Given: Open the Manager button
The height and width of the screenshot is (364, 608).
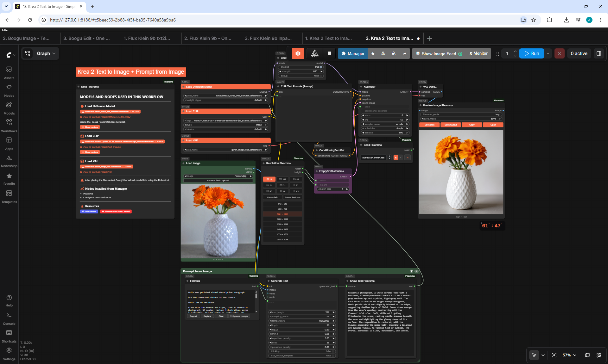Looking at the screenshot, I should point(353,54).
